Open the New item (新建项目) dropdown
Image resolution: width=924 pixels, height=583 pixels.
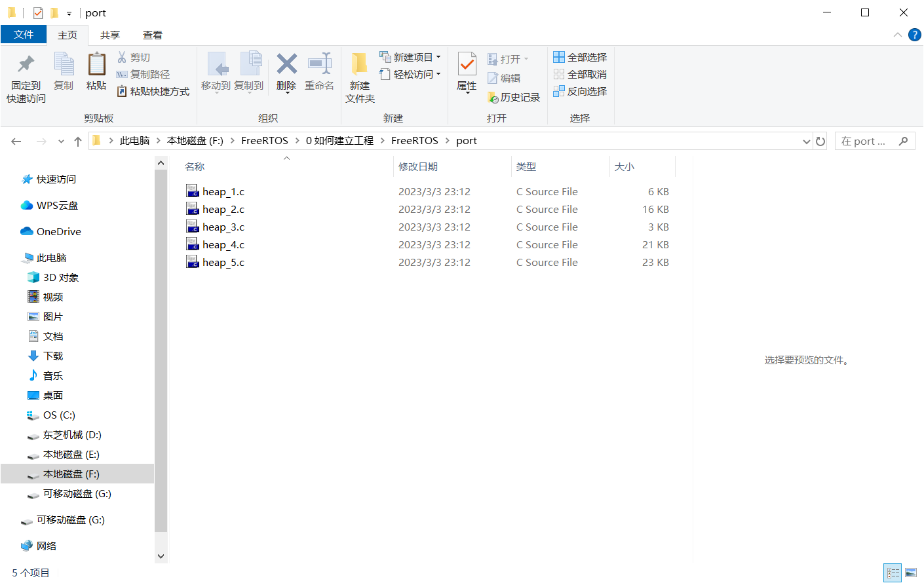pos(410,57)
